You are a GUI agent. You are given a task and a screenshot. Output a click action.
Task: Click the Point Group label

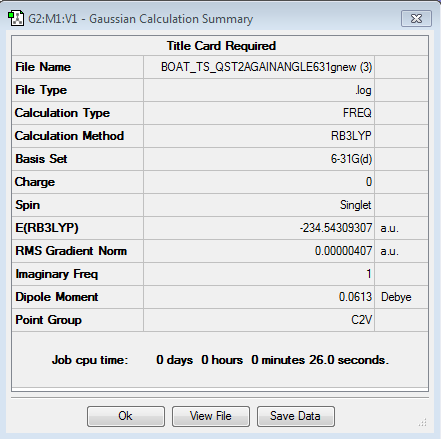pos(48,320)
